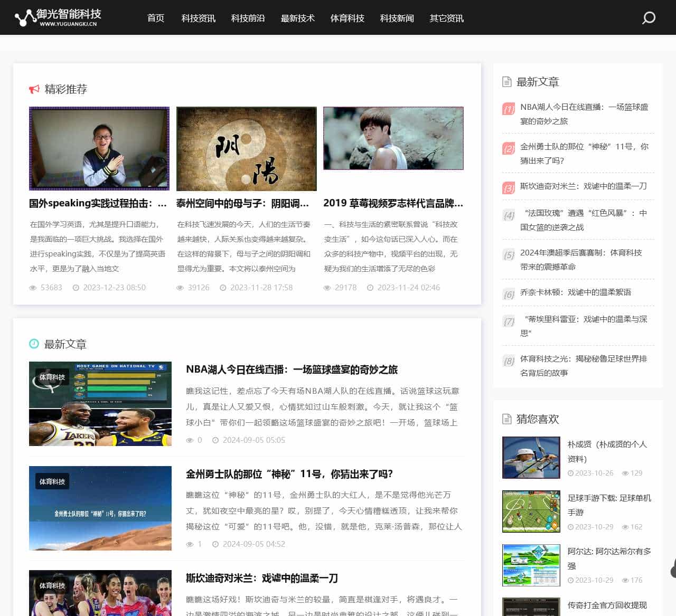Click the archer thumbnail in 猜您喜欢
The image size is (676, 616).
point(531,458)
